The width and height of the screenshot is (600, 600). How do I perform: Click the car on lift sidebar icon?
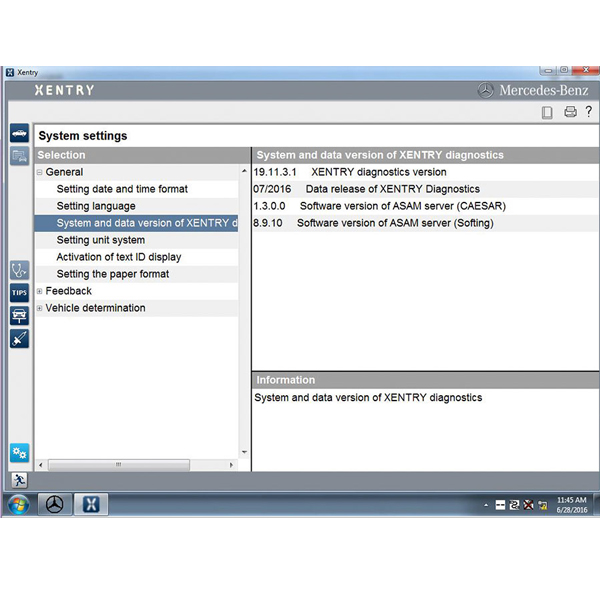pos(19,316)
